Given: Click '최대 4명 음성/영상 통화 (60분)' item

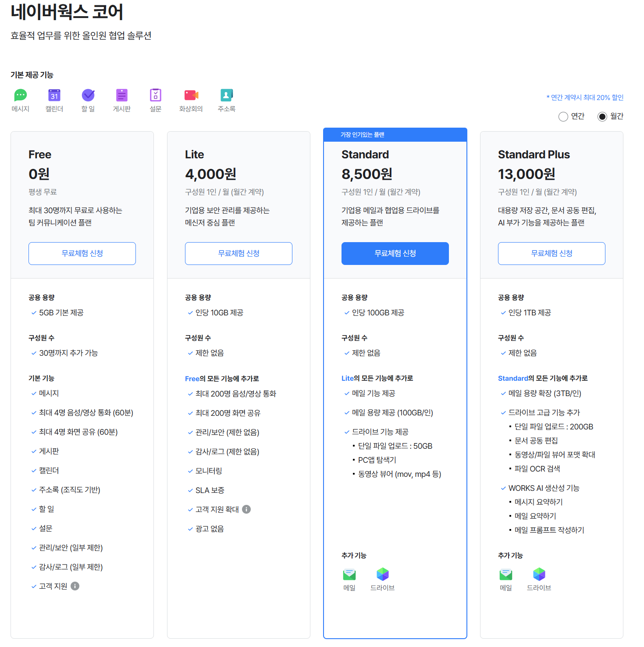Looking at the screenshot, I should 86,413.
